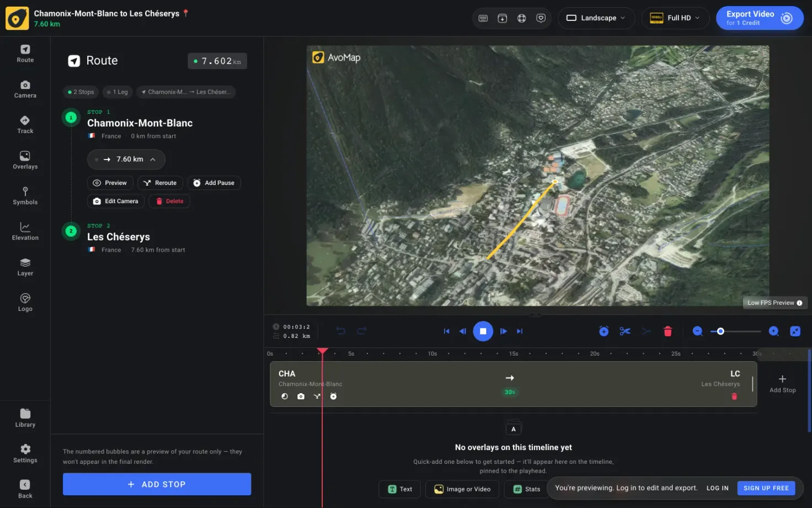
Task: Click the AvoMap logo at top left
Action: click(x=17, y=18)
